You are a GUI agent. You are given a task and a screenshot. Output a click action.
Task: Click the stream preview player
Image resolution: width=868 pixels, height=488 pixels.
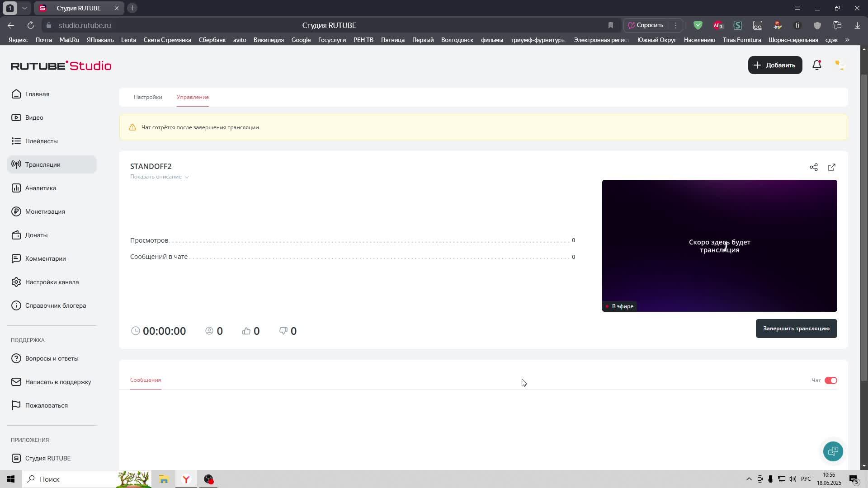click(x=719, y=245)
